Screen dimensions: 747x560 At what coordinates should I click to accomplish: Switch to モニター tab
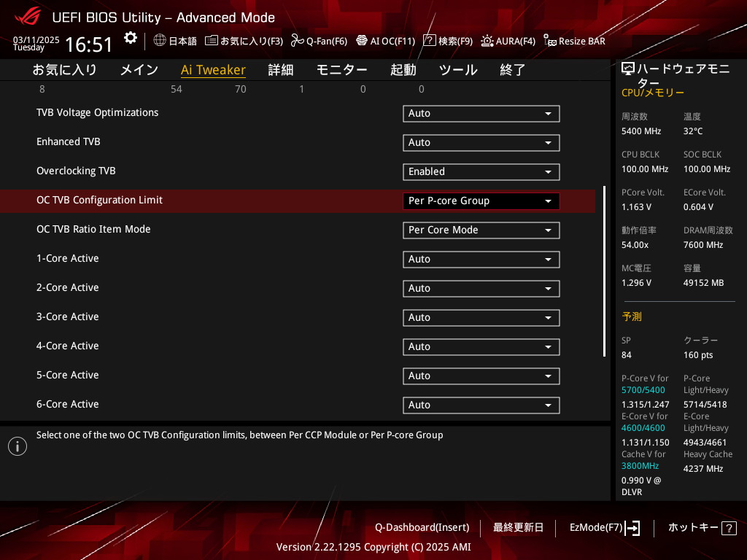click(341, 70)
